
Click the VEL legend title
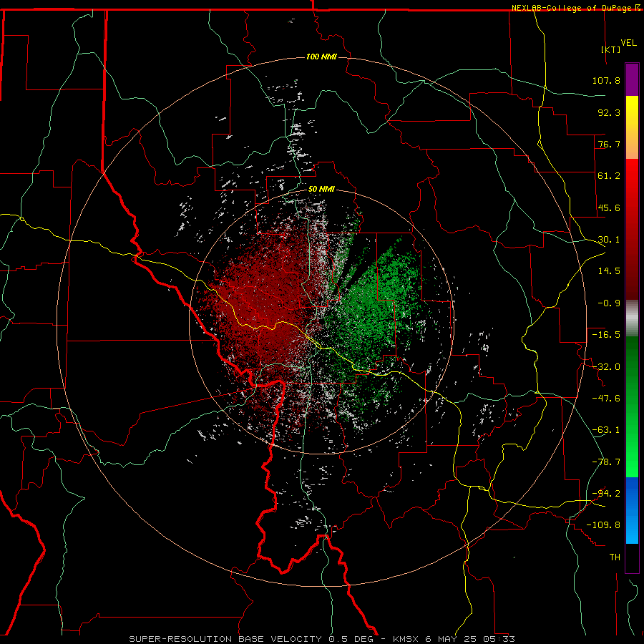point(628,43)
